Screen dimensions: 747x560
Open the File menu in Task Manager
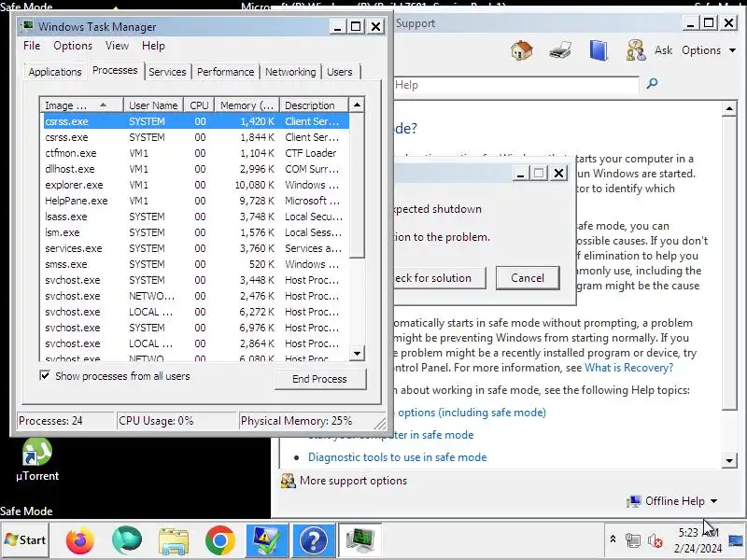pos(32,46)
